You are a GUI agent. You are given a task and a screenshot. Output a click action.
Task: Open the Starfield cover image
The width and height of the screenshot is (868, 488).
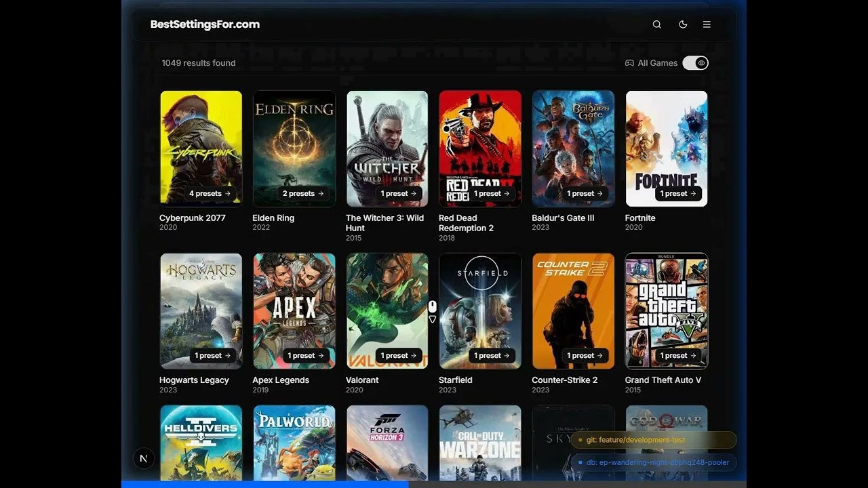tap(480, 311)
